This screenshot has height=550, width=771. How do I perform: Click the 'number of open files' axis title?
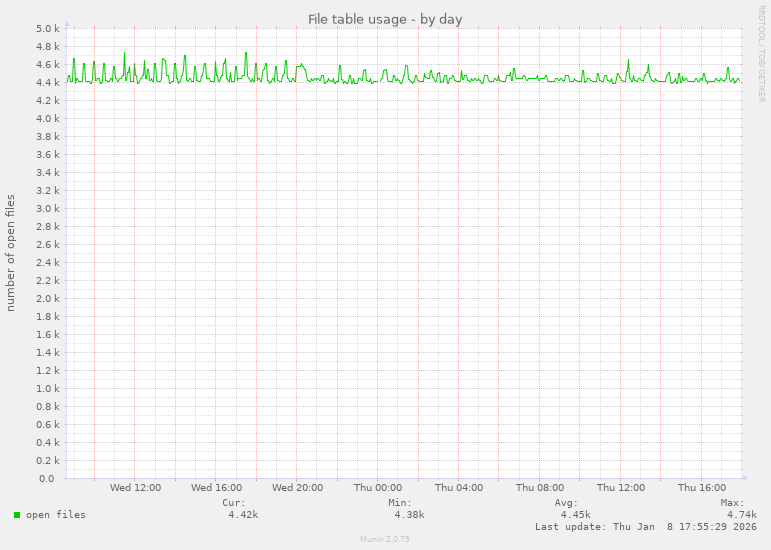(10, 253)
